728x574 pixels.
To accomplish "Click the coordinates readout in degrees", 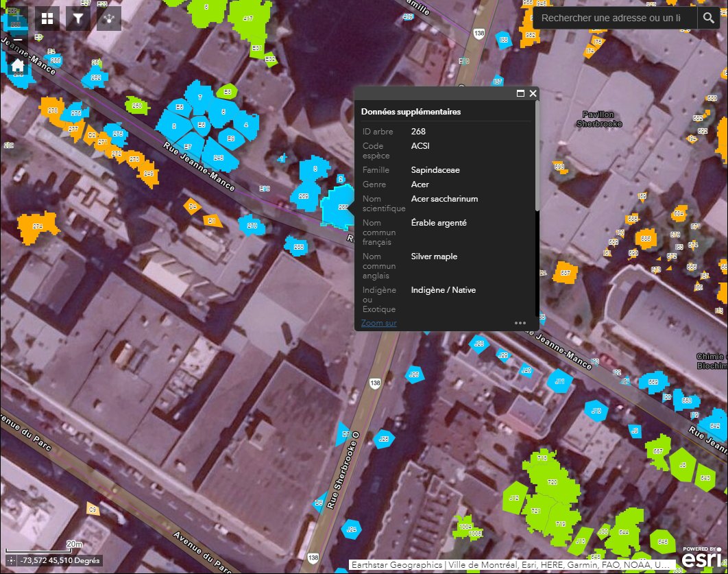I will click(x=60, y=560).
